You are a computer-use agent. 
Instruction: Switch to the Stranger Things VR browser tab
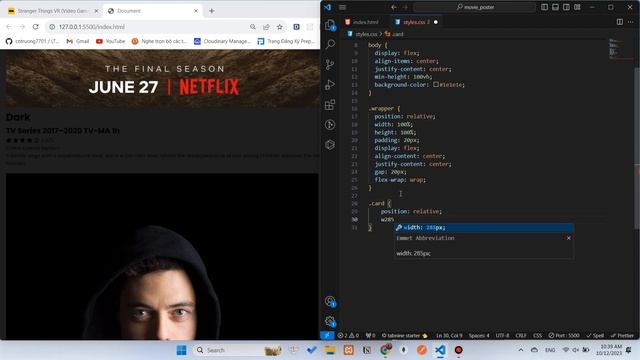[x=52, y=11]
